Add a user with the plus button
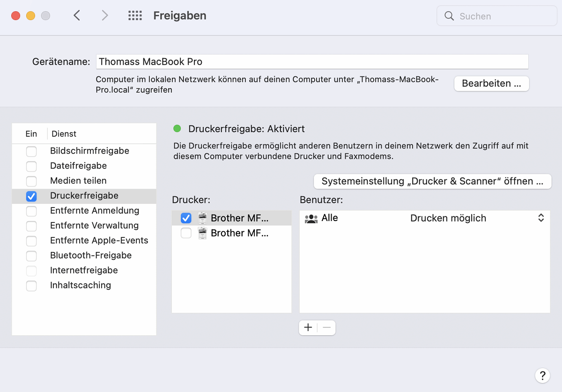562x392 pixels. (x=308, y=327)
